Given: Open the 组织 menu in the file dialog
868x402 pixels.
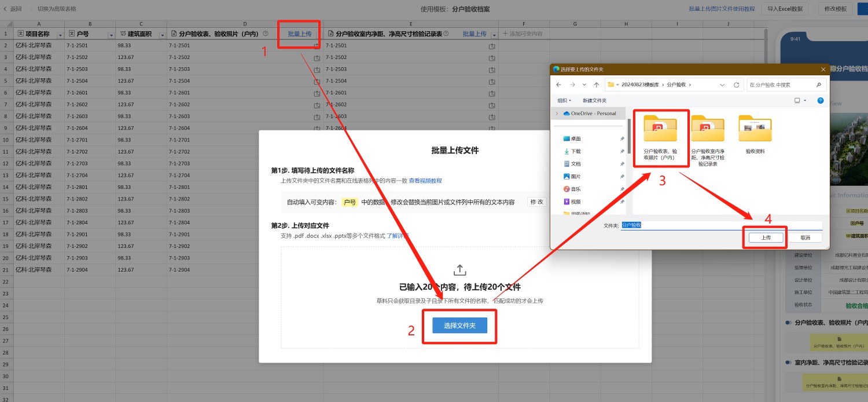Looking at the screenshot, I should click(564, 100).
